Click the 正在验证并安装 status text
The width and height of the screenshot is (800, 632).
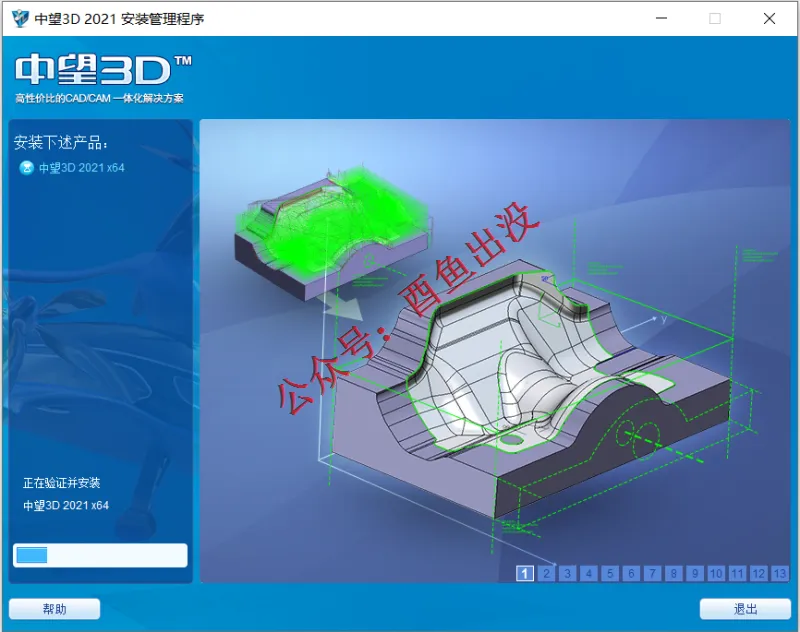[x=62, y=483]
